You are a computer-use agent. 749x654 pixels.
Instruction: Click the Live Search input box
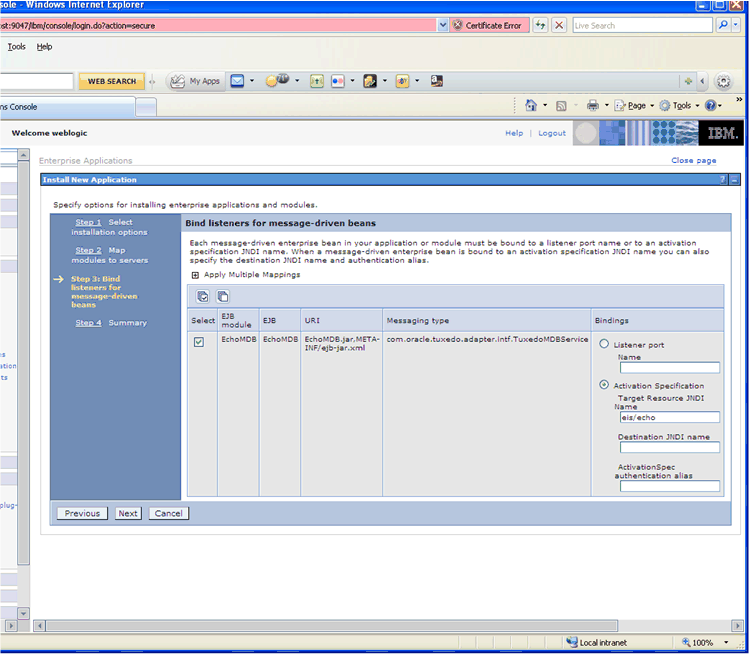tap(642, 25)
